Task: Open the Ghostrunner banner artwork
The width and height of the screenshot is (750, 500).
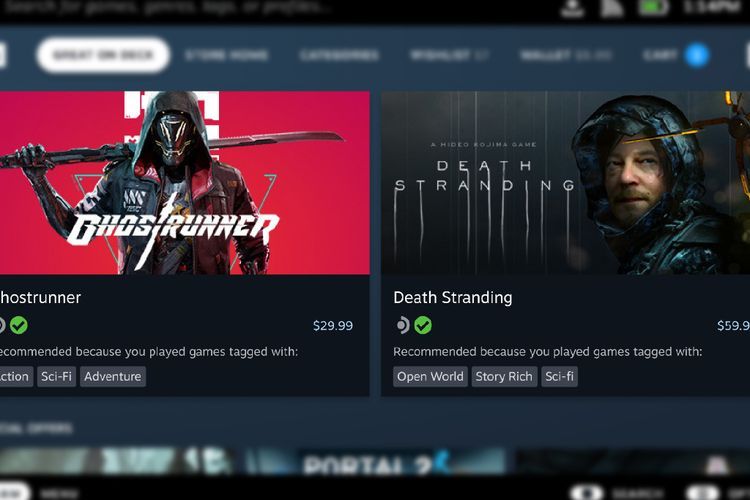Action: click(185, 183)
